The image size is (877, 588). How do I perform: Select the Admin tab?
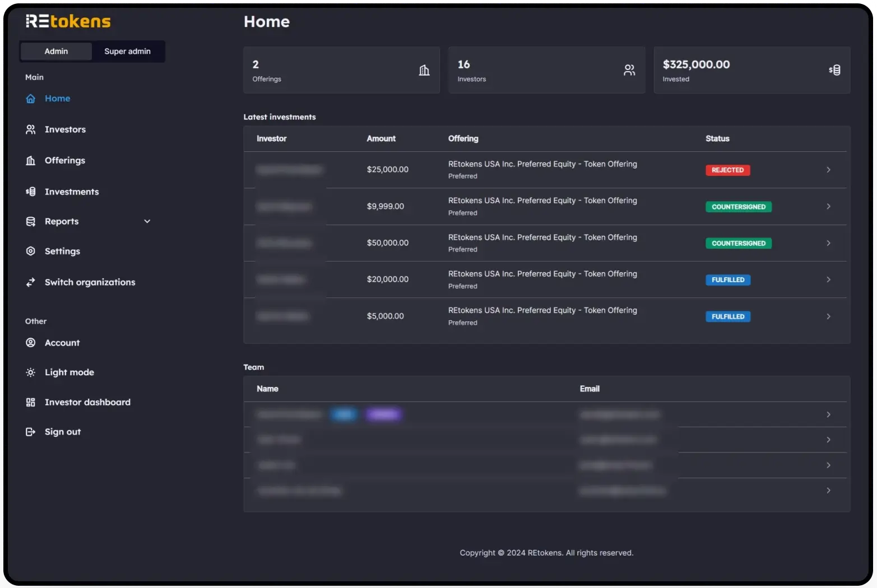coord(56,51)
